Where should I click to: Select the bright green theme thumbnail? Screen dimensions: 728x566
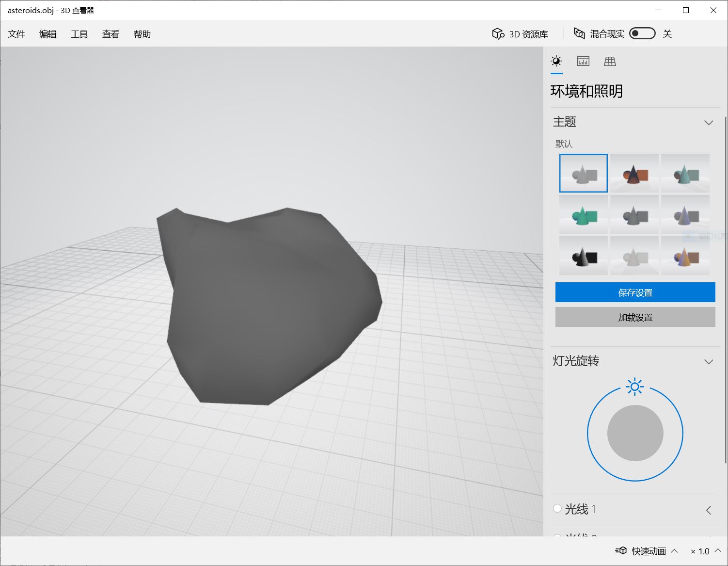pyautogui.click(x=584, y=214)
